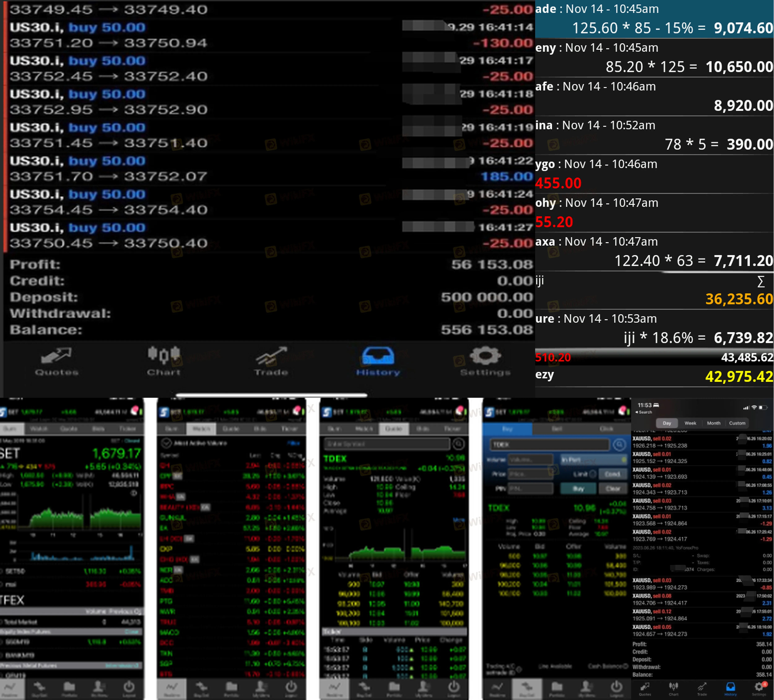Click the TDEX symbol input field
Screen dimensions: 774x700
(x=550, y=445)
